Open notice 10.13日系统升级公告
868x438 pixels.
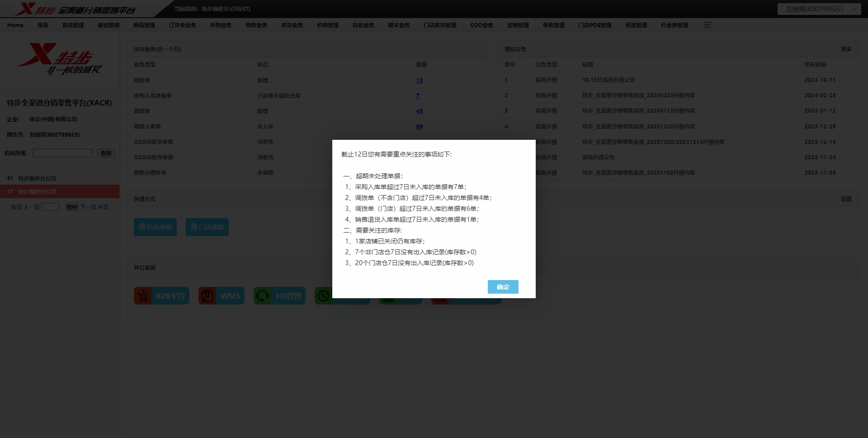pyautogui.click(x=609, y=80)
